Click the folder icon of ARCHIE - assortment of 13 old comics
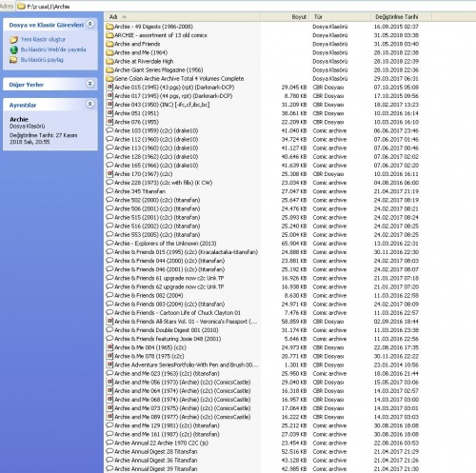476x473 pixels. (x=109, y=35)
